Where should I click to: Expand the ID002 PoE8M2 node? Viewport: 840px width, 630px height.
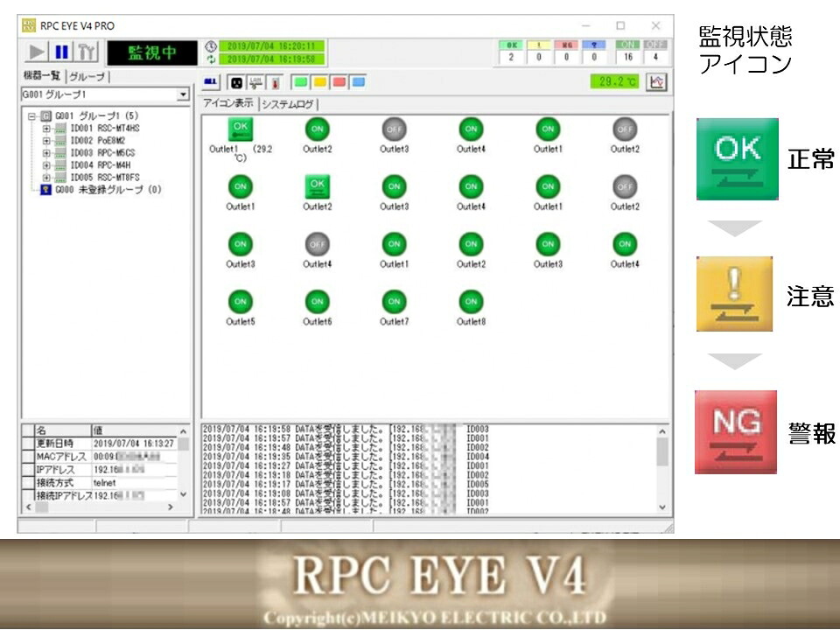46,141
